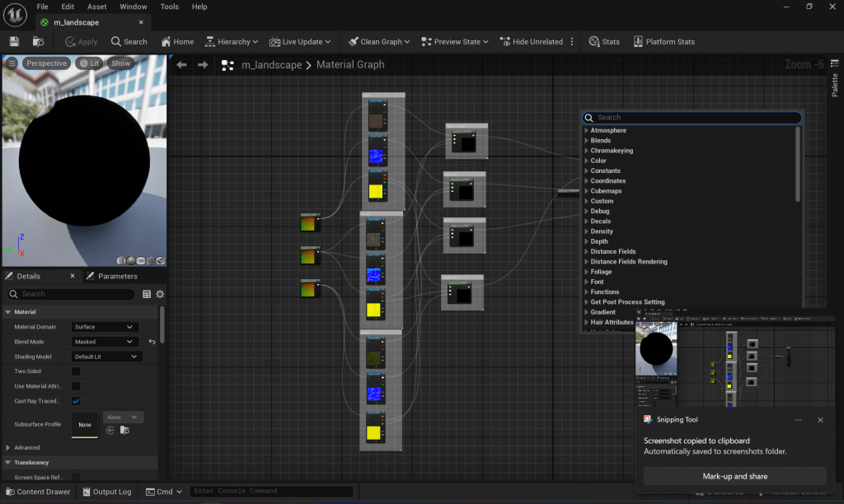Click the Mark-up and share button

click(x=734, y=476)
